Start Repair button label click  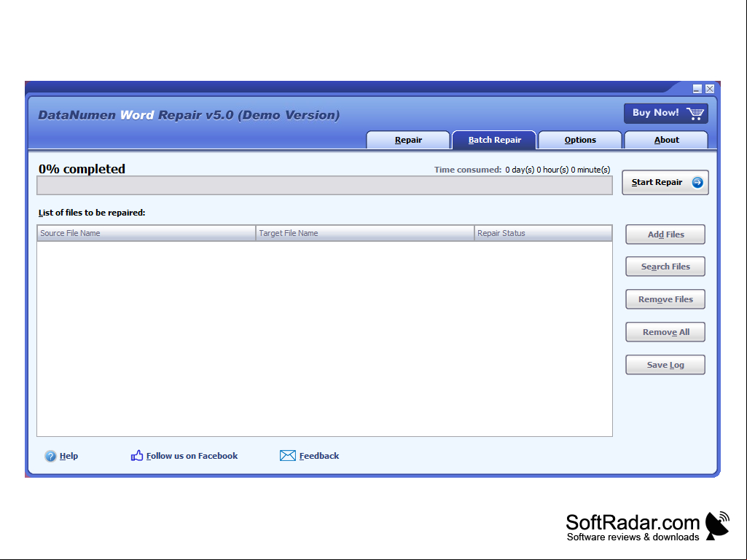pos(657,182)
